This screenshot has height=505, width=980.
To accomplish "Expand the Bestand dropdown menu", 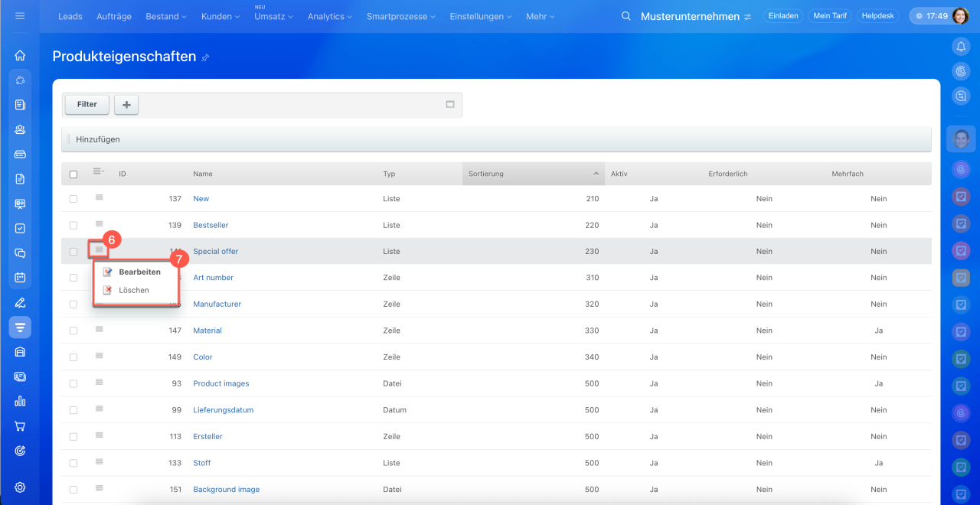I will tap(166, 16).
